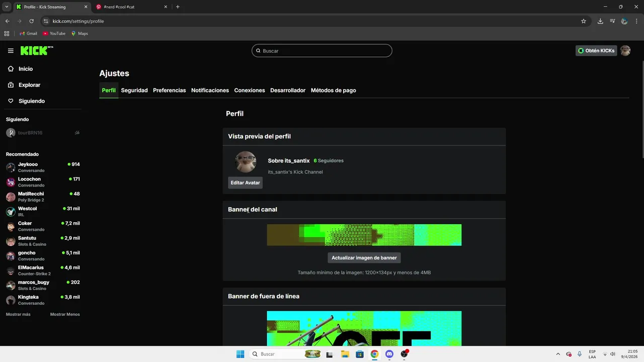Click Jeykooo channel avatar

click(11, 167)
